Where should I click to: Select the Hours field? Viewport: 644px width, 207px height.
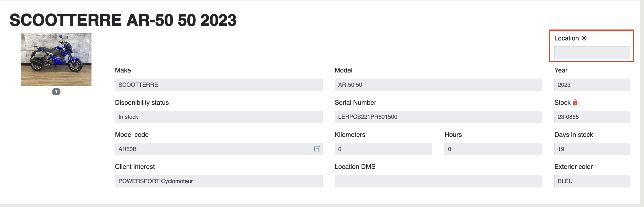[493, 149]
